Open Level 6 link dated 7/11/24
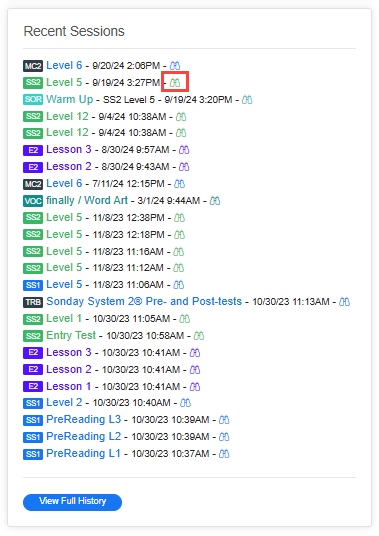The width and height of the screenshot is (379, 536). 64,184
